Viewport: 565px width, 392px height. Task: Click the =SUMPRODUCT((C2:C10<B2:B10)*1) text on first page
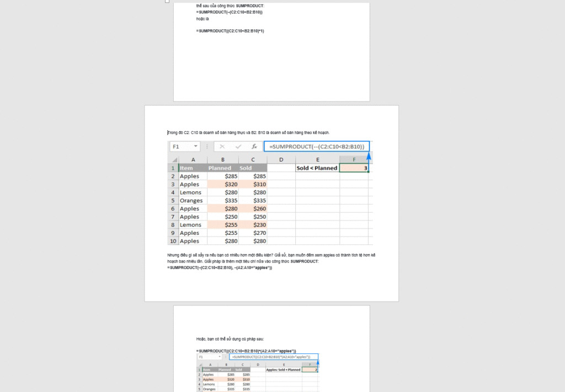(x=230, y=31)
